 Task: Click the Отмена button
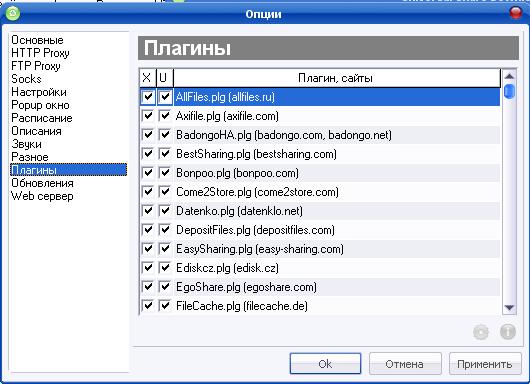click(405, 364)
